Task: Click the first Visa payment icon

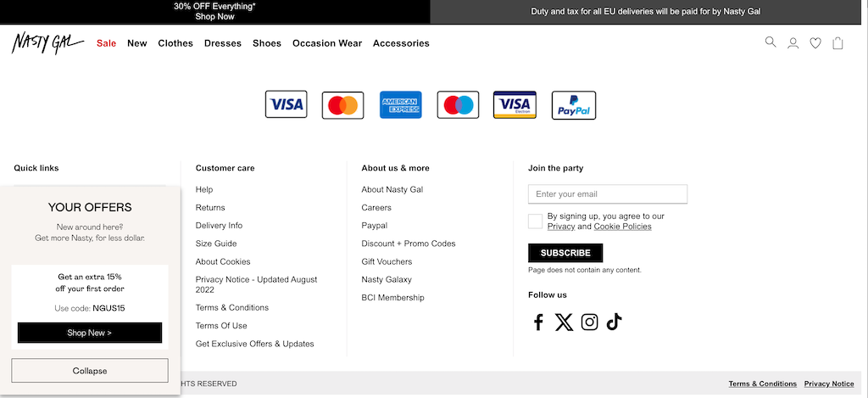Action: tap(287, 104)
